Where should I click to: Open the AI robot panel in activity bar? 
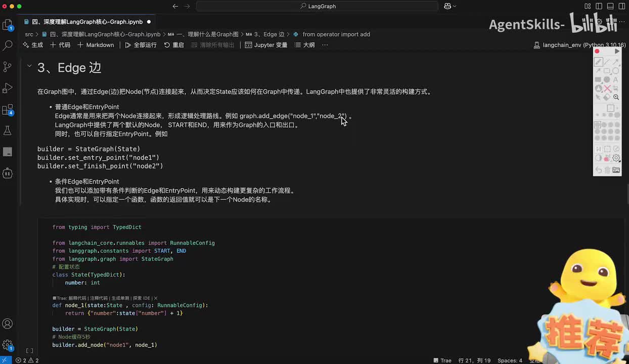click(x=8, y=173)
